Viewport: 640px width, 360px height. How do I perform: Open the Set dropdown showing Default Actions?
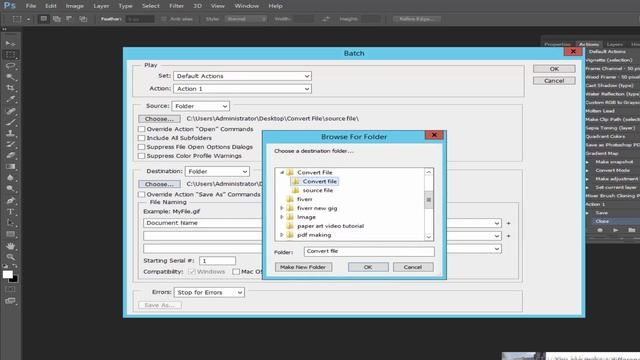(242, 76)
